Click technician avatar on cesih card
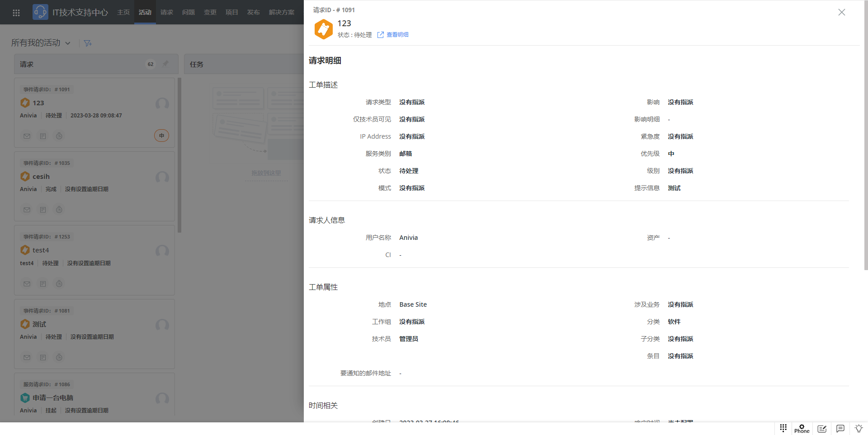 pos(162,178)
